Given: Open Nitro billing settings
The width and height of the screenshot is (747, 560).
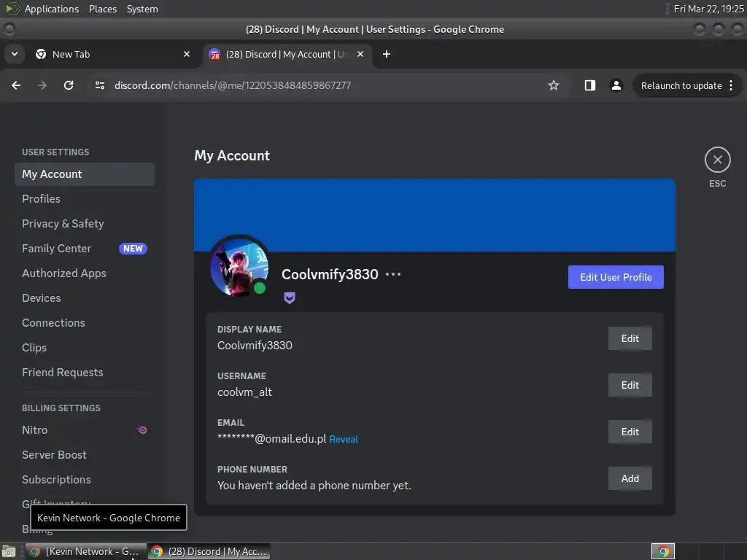Looking at the screenshot, I should click(85, 430).
